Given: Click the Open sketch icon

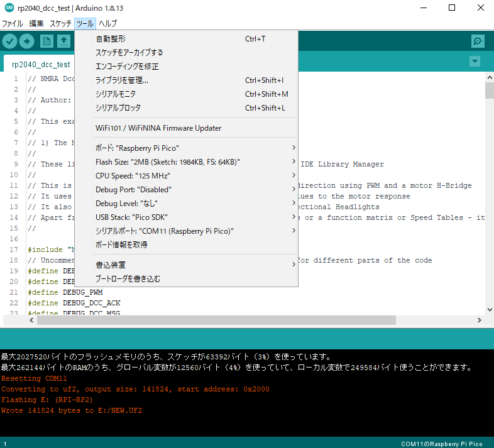Looking at the screenshot, I should (63, 41).
